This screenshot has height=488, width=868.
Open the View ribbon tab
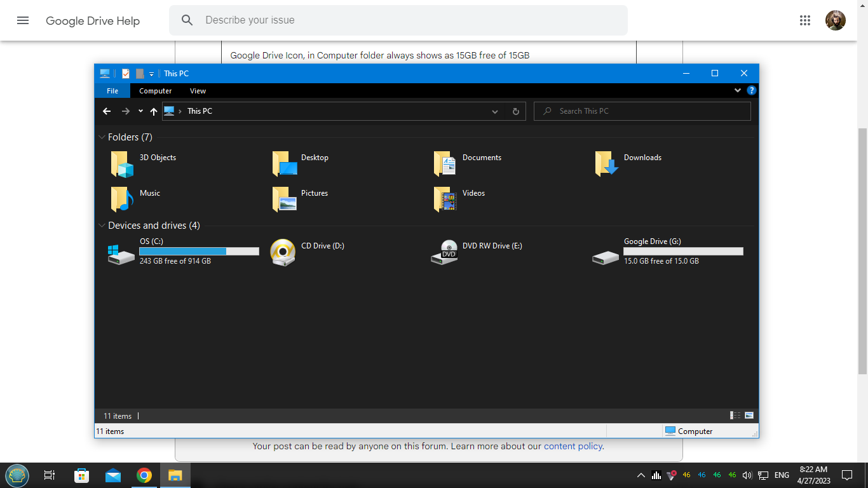click(x=198, y=91)
